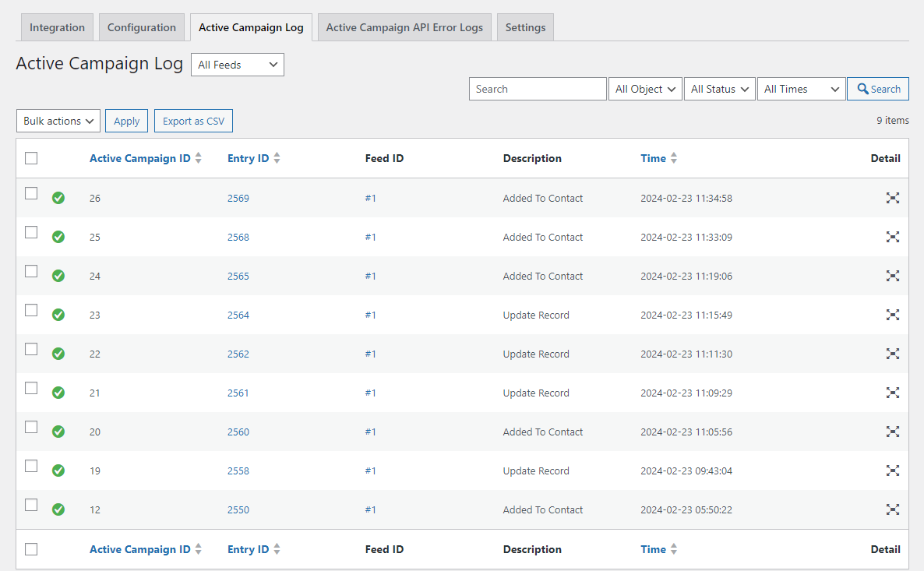Click green success status icon for ID 22

coord(58,354)
